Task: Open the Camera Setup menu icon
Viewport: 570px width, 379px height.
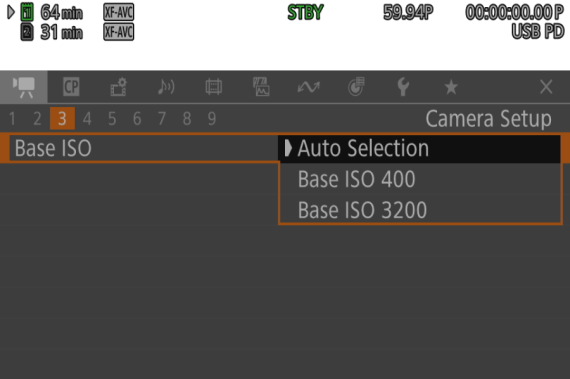Action: click(x=24, y=87)
